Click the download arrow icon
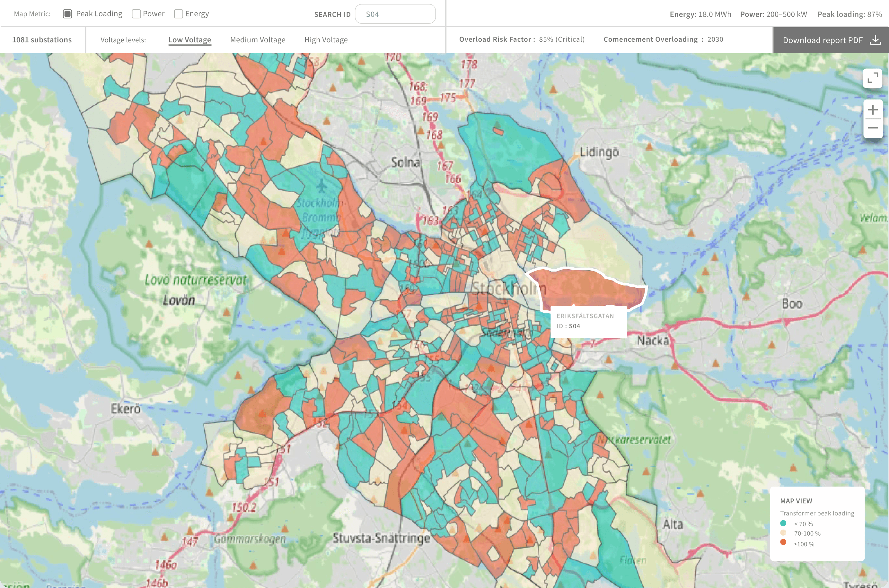The image size is (889, 588). point(875,40)
